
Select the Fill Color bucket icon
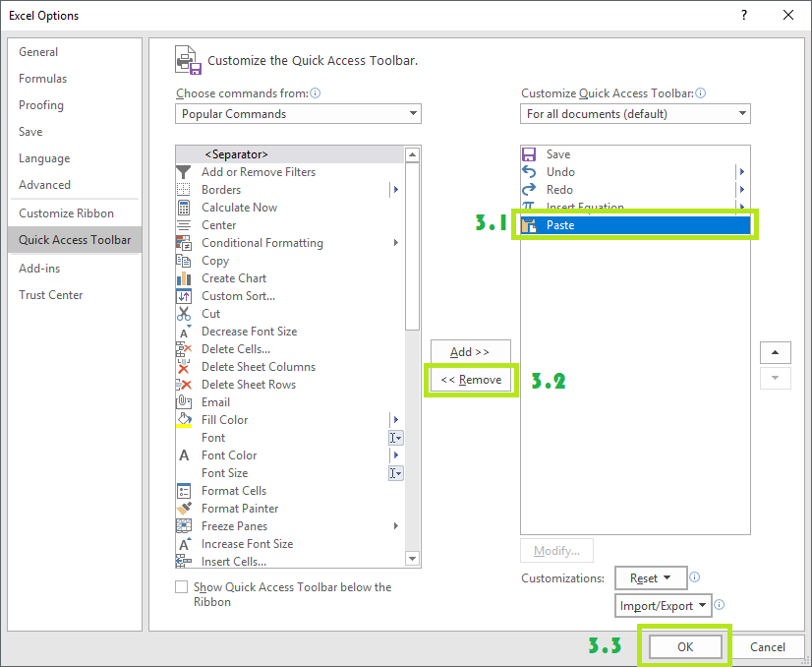click(183, 420)
